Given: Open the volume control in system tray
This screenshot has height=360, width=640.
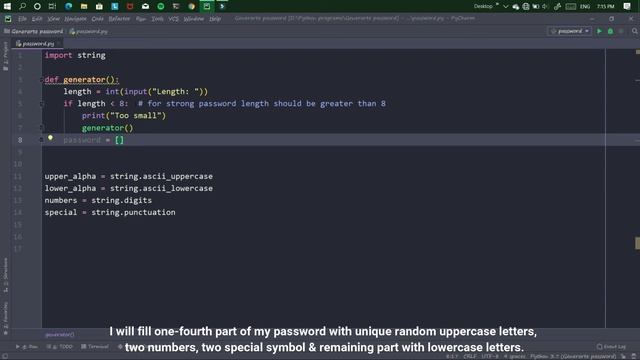Looking at the screenshot, I should tap(545, 6).
